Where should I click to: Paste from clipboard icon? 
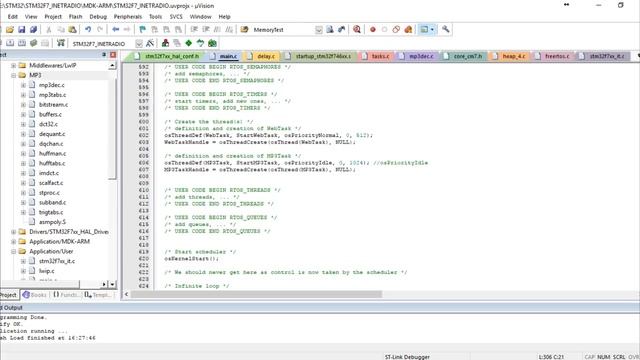click(x=72, y=29)
